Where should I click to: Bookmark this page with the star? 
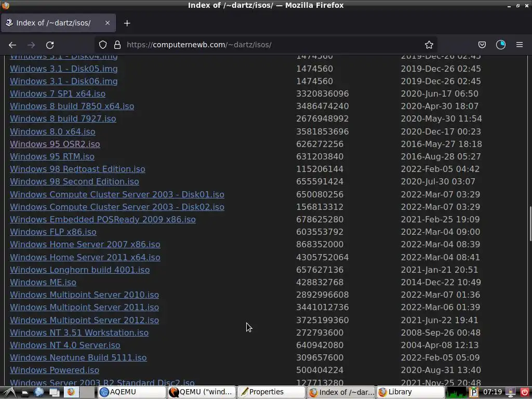point(429,45)
